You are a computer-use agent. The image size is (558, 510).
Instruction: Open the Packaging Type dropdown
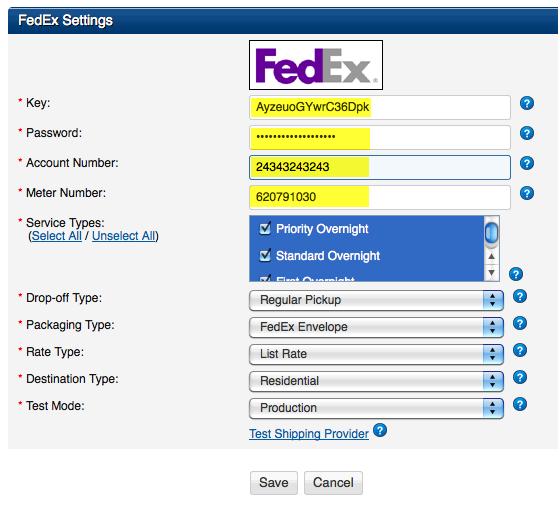tap(376, 327)
